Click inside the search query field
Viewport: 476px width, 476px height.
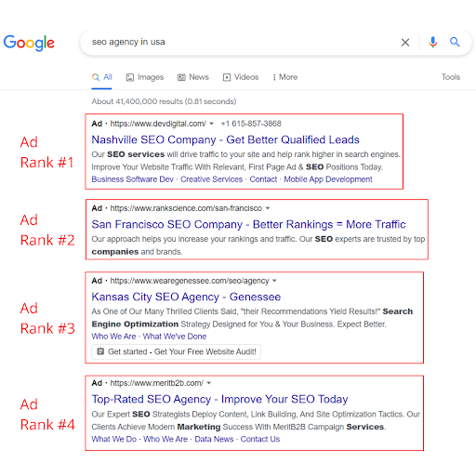click(x=242, y=42)
